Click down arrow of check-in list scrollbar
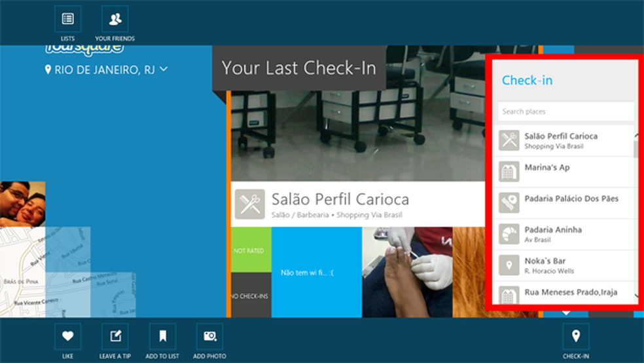The height and width of the screenshot is (363, 644). (636, 296)
